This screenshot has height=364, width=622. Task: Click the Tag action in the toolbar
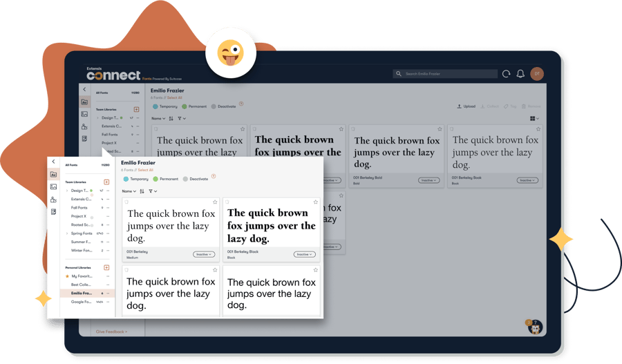click(x=510, y=106)
